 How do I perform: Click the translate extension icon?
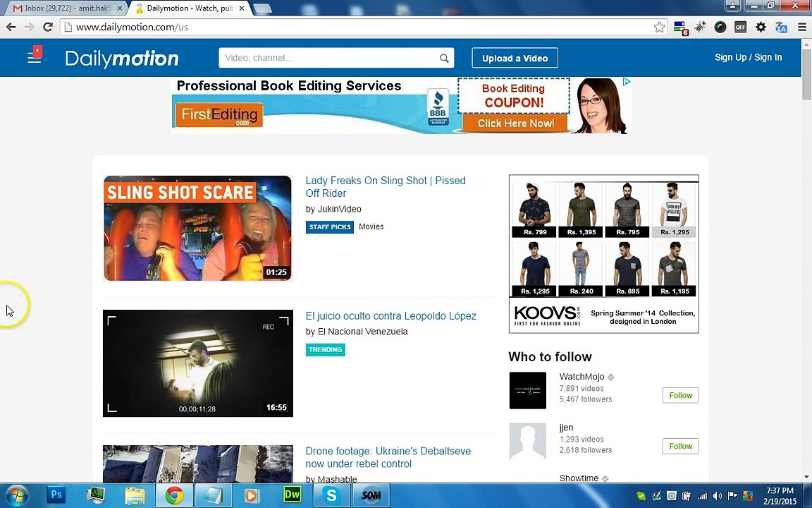(781, 27)
